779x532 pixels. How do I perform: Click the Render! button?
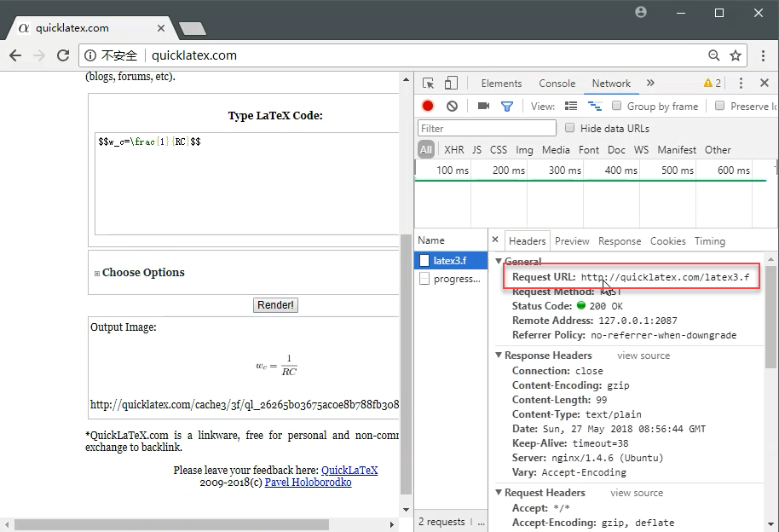(x=275, y=304)
